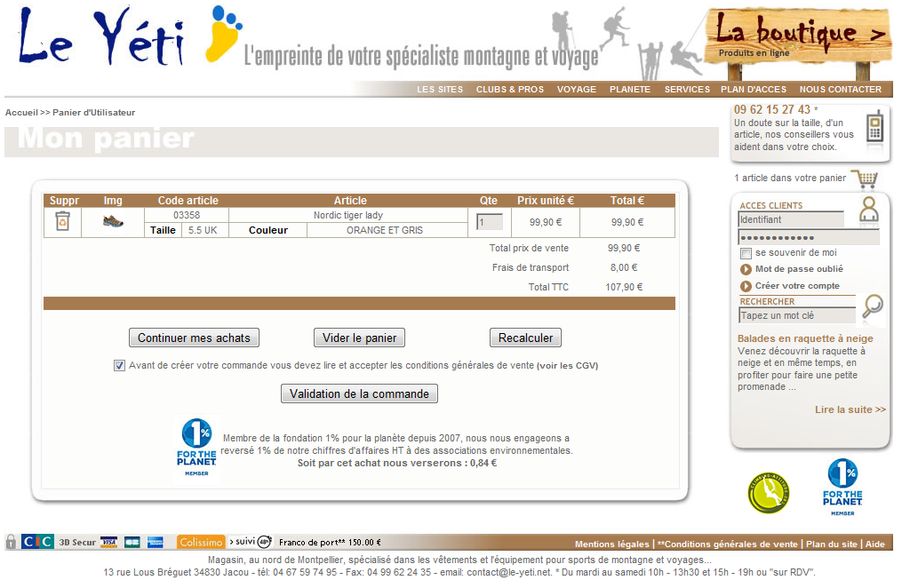Click Continuer mes achats button
The width and height of the screenshot is (902, 588).
(x=194, y=338)
